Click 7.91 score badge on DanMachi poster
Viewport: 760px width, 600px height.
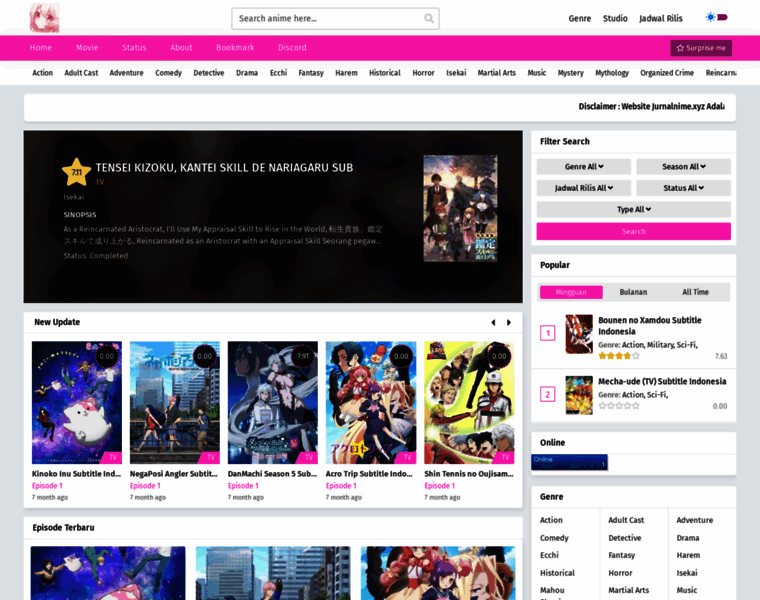click(x=302, y=356)
